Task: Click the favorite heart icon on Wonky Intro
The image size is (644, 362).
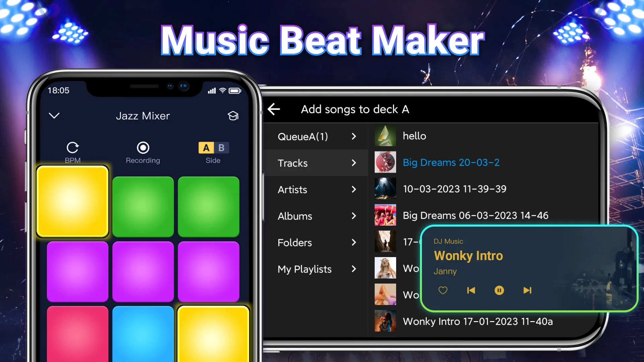Action: click(443, 290)
